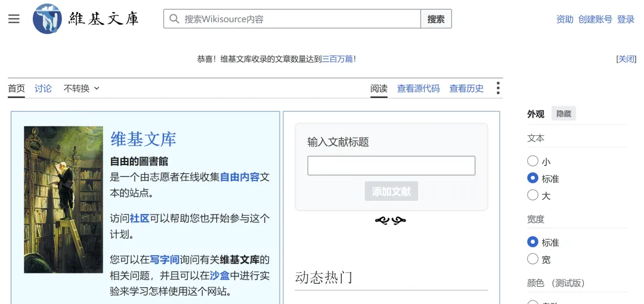Expand the 不转换 language variant dropdown
The height and width of the screenshot is (304, 644).
coord(81,88)
